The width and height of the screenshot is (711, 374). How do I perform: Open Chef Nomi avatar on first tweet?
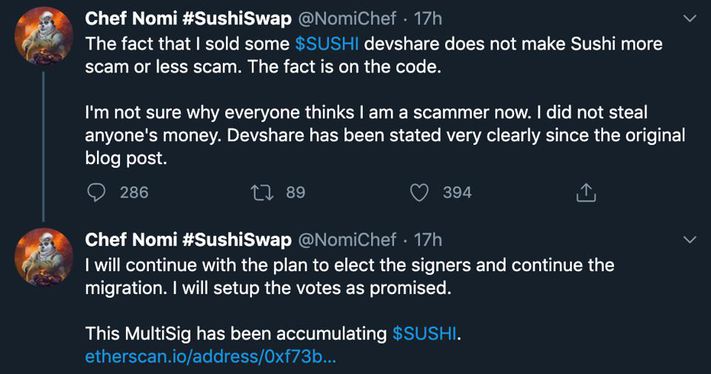click(44, 36)
